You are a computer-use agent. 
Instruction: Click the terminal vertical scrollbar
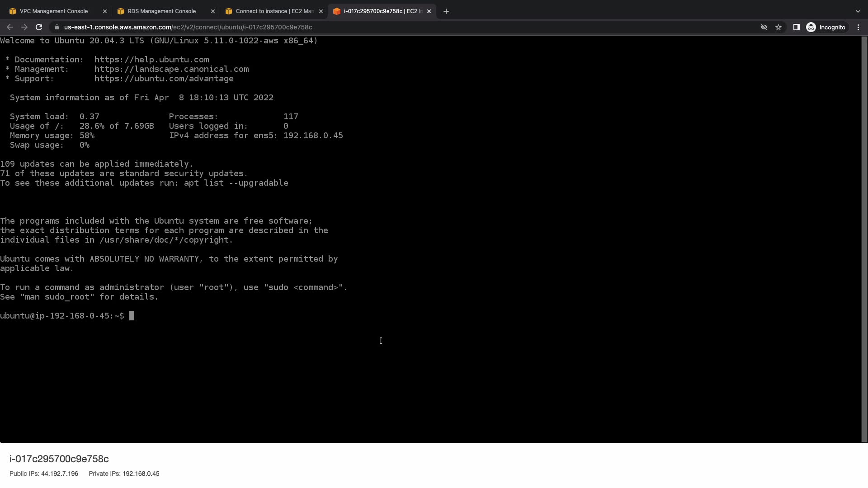(x=864, y=239)
